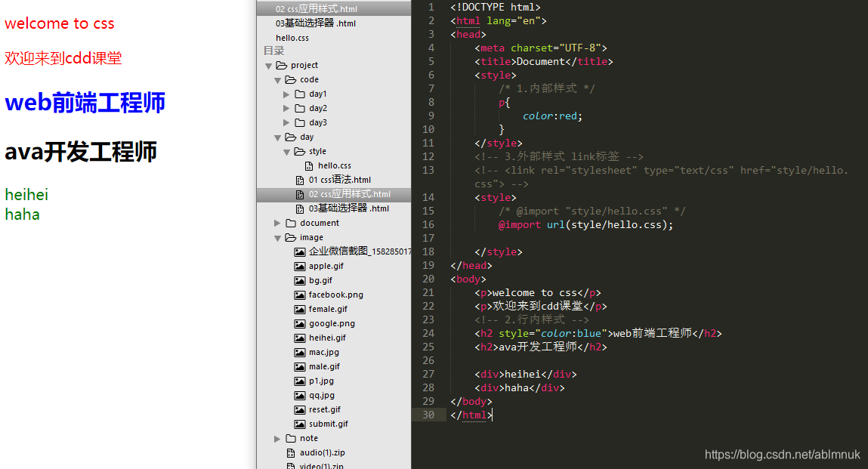Open audio(1).zip file name
This screenshot has width=868, height=469.
(322, 453)
